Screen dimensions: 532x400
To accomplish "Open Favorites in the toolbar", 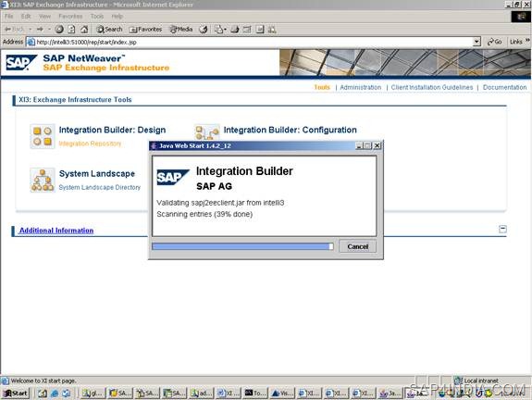I will click(x=145, y=30).
